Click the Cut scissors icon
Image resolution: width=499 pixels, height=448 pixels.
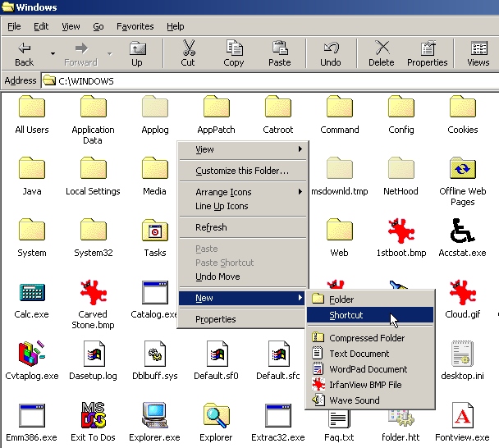(189, 48)
